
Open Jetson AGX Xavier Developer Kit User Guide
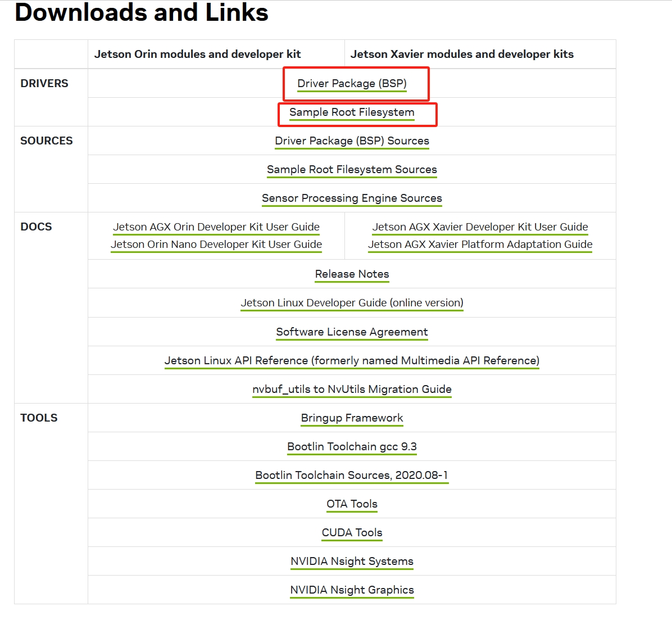pos(480,227)
